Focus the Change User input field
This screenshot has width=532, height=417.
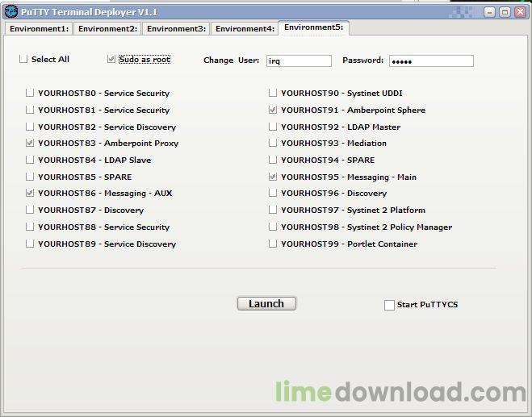coord(299,61)
